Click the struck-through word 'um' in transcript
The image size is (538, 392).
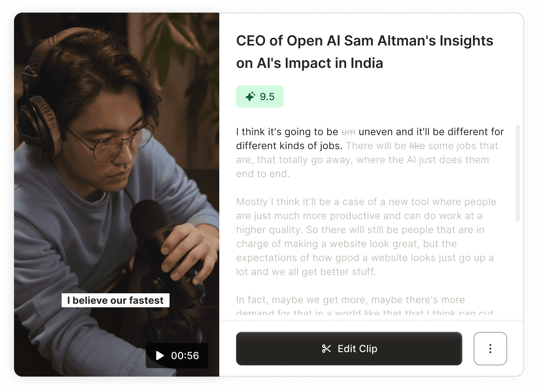[x=349, y=132]
